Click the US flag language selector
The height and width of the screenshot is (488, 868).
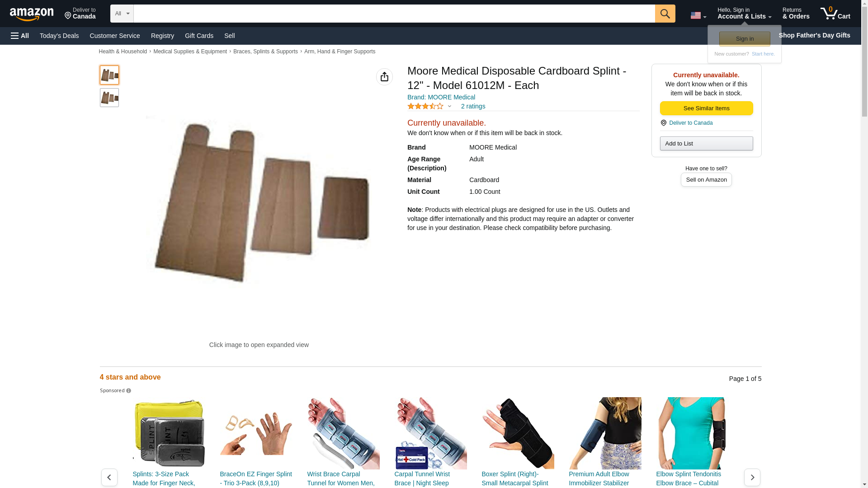(x=698, y=15)
